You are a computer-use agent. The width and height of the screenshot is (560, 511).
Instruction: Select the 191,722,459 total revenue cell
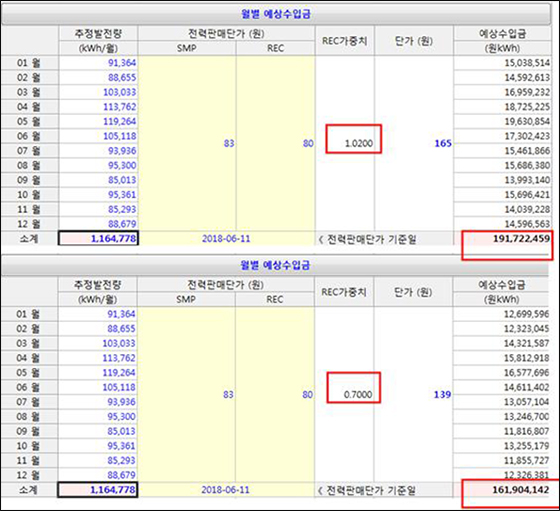tap(502, 239)
